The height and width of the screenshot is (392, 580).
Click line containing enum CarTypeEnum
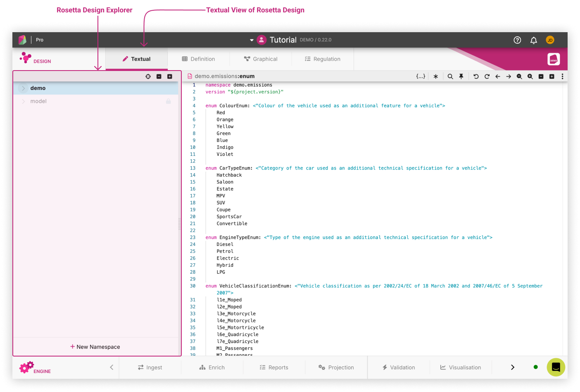346,168
